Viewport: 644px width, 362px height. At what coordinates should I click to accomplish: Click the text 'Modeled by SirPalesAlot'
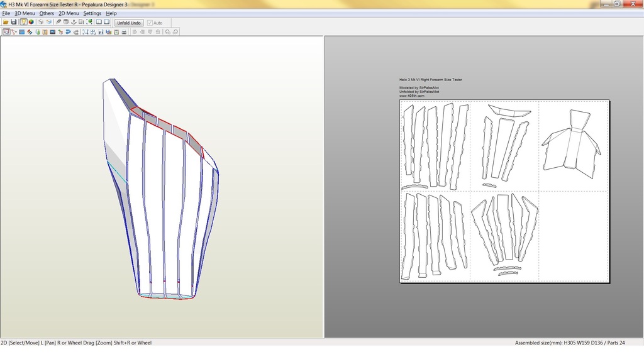click(419, 88)
